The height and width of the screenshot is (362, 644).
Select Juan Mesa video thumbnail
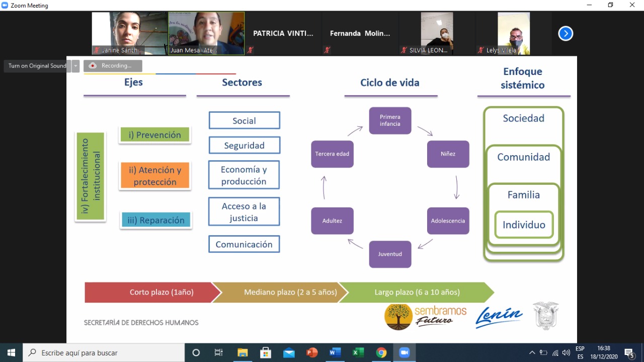pyautogui.click(x=206, y=34)
